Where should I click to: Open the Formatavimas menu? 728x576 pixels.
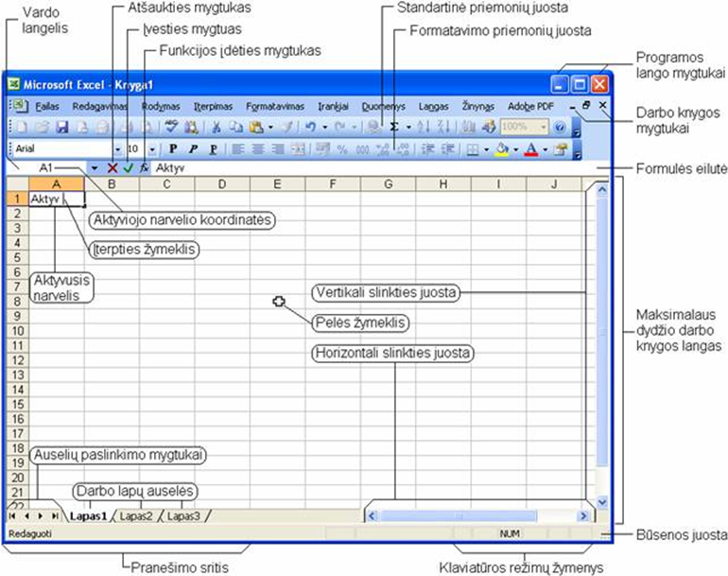(275, 106)
